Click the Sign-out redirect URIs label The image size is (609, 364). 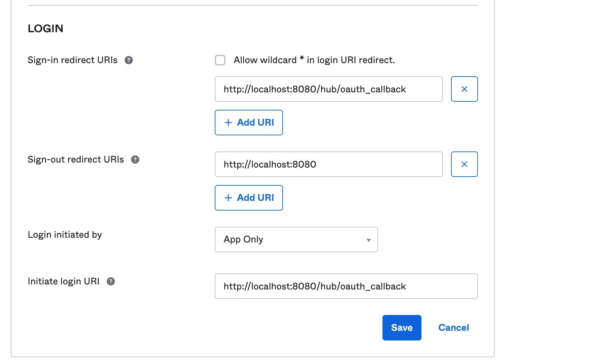76,160
